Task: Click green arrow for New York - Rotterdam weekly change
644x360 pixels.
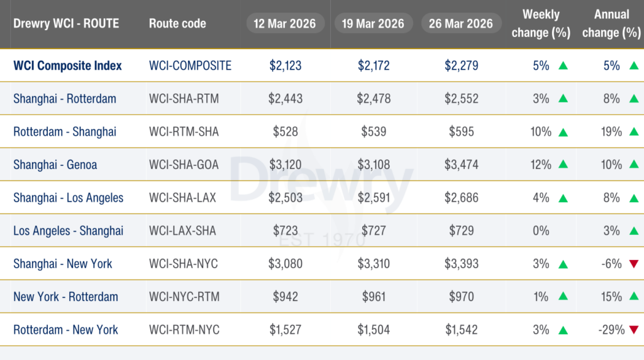Action: pos(563,297)
